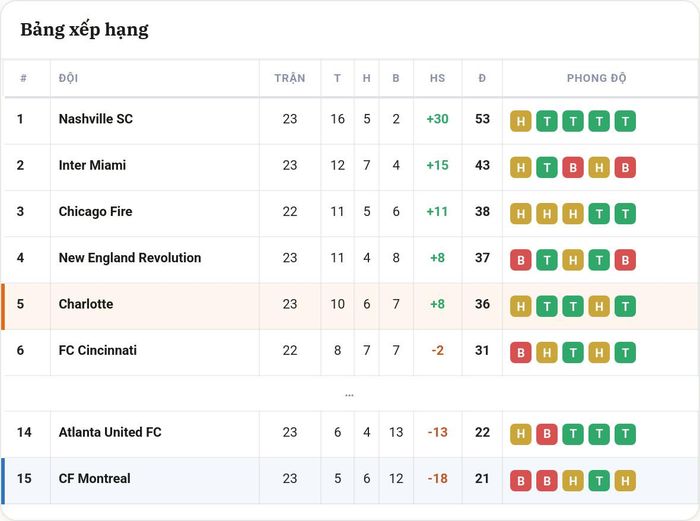This screenshot has height=521, width=700.
Task: Click Atlanta United FC's second red B badge
Action: [x=547, y=434]
